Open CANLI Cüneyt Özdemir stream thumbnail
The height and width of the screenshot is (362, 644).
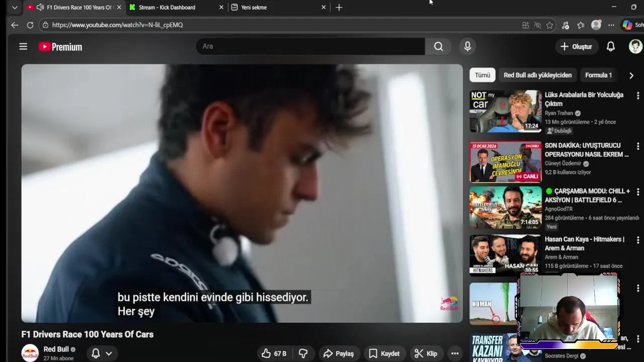click(x=506, y=162)
